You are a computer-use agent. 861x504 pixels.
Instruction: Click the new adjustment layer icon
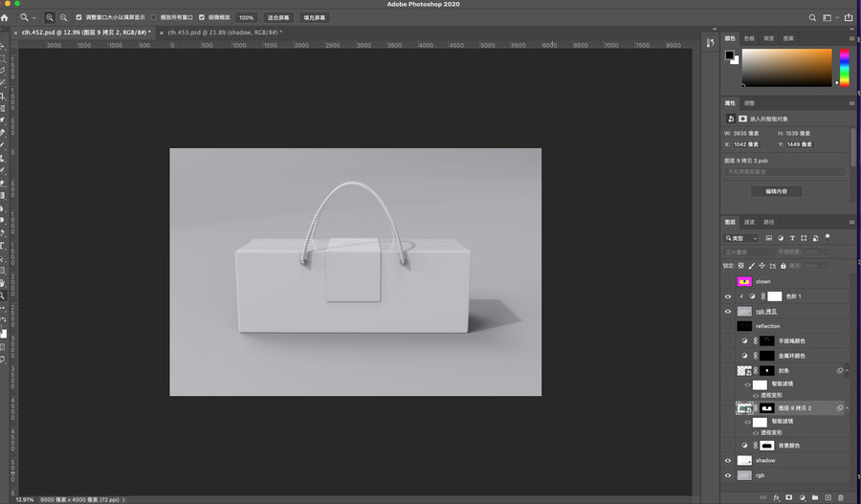(x=802, y=497)
